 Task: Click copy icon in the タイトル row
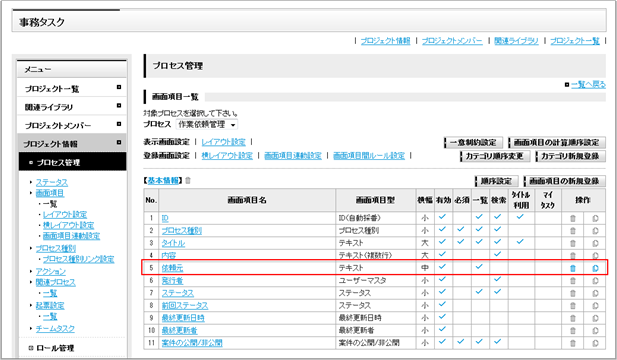click(595, 243)
